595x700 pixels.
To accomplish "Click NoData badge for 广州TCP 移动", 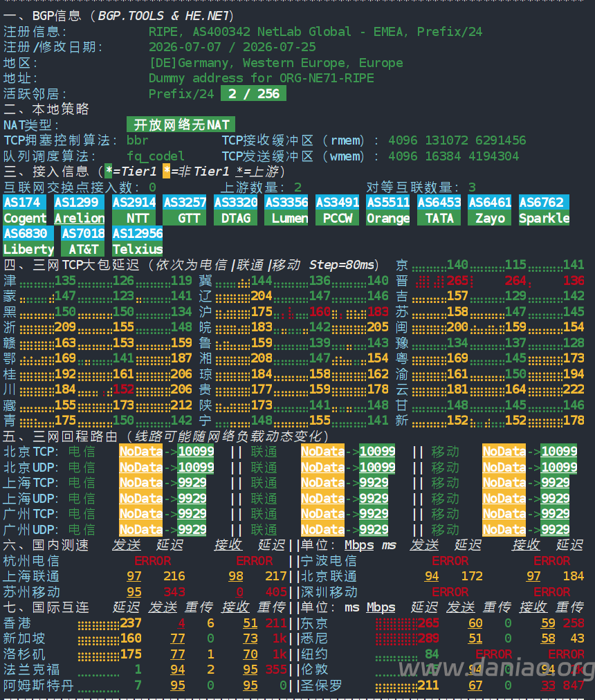I will (504, 514).
